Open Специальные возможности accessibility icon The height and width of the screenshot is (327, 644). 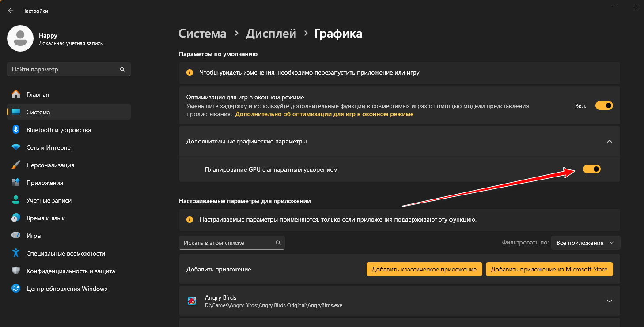point(16,253)
